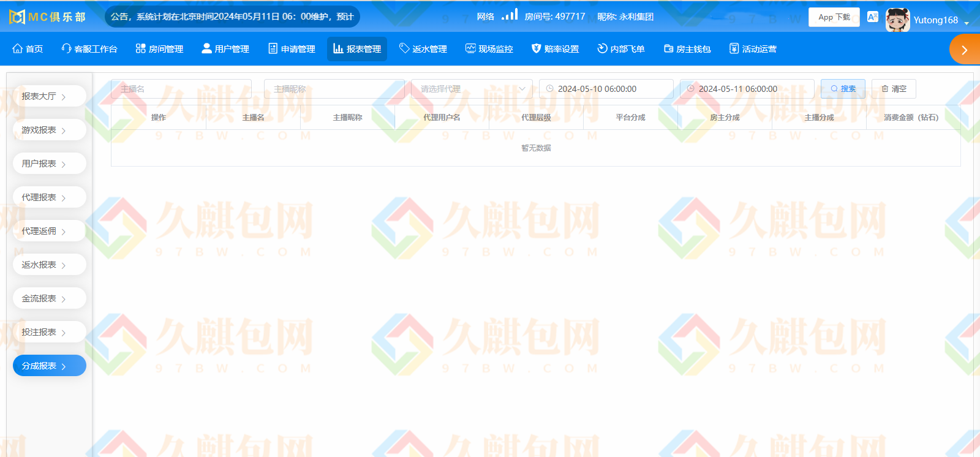Click the Yutong168 user avatar
Viewport: 980px width, 457px height.
click(x=897, y=20)
